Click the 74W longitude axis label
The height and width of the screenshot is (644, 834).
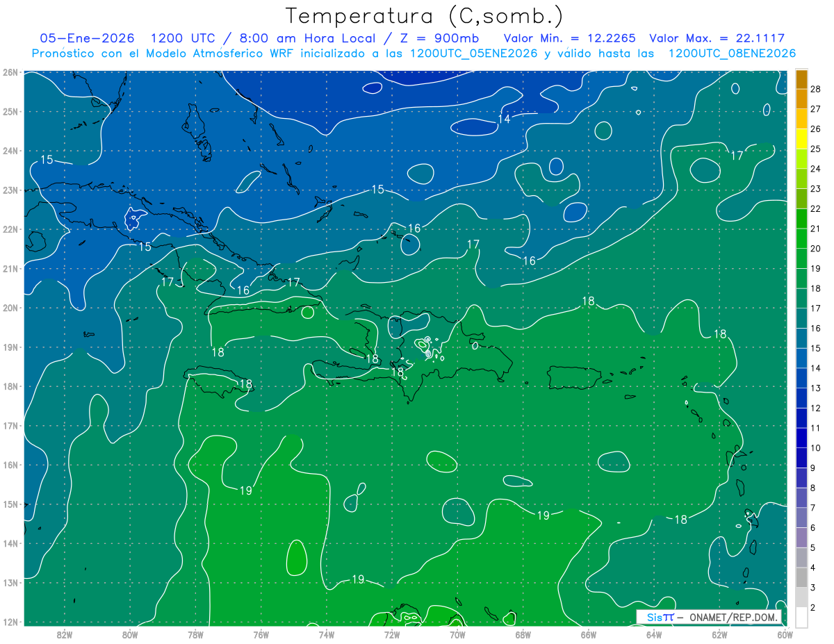click(327, 634)
